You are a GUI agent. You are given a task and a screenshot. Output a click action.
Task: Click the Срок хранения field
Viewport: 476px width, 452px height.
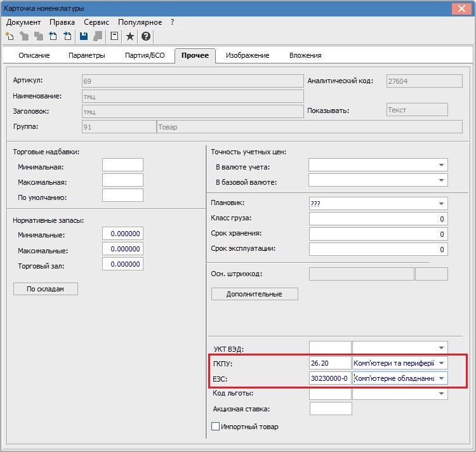[378, 234]
